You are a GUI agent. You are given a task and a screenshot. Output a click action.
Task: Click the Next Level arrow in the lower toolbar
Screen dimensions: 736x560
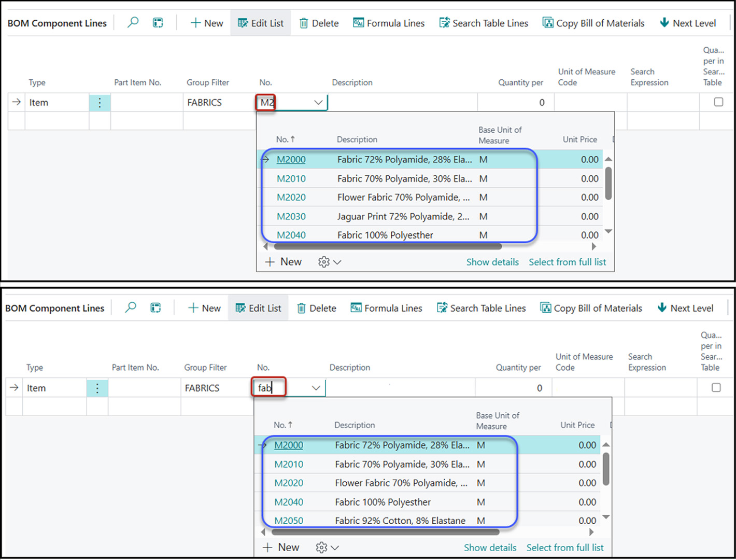[662, 308]
